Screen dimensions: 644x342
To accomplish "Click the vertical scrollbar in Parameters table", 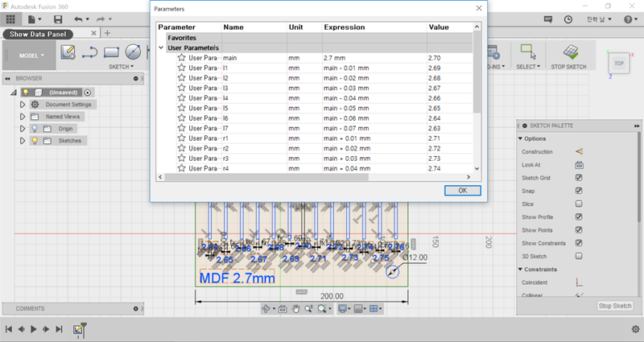I will [477, 72].
